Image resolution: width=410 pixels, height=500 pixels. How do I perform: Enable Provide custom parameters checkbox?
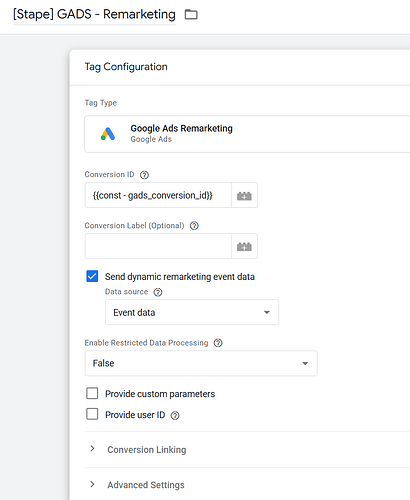(92, 393)
